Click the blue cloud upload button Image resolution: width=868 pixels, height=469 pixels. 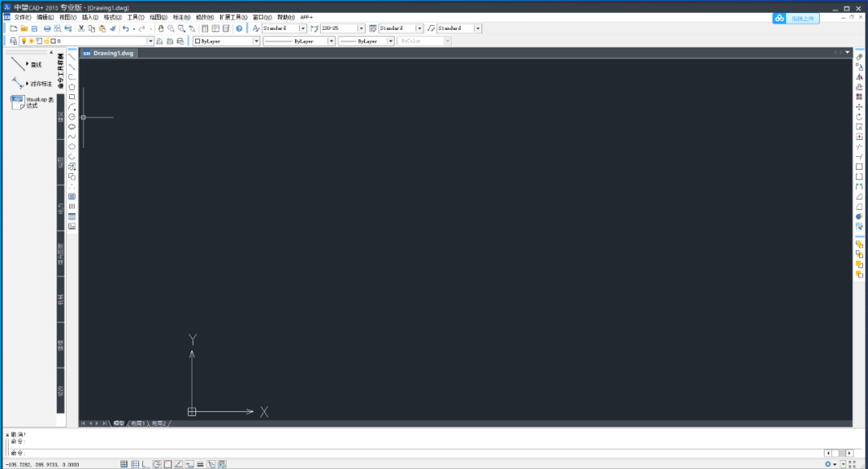click(796, 19)
